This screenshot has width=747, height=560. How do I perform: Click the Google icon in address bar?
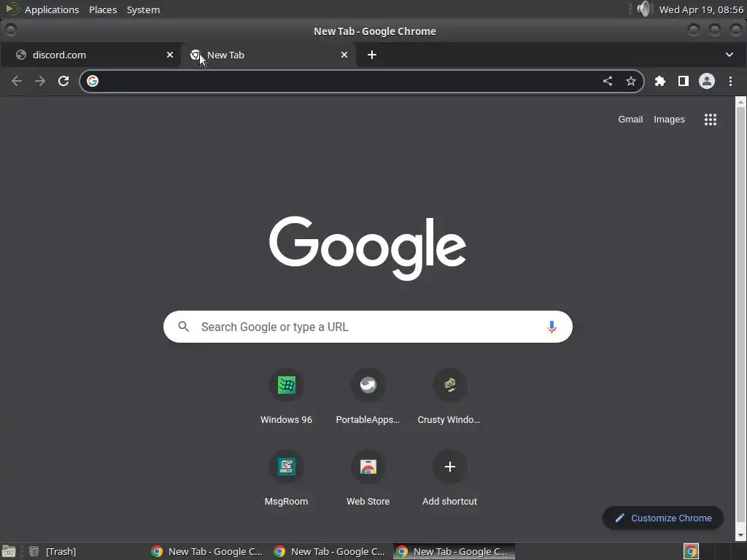(93, 81)
